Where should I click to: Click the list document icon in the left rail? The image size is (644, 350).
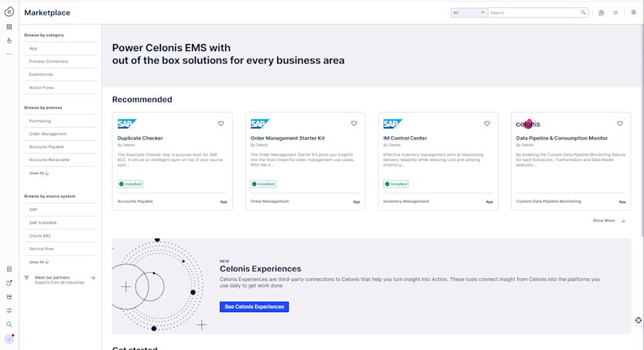tap(9, 269)
